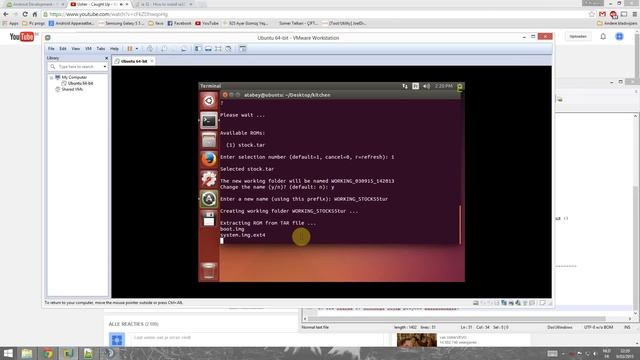Viewport: 640px width, 360px height.
Task: Open File Explorer from the Windows taskbar
Action: point(27,353)
